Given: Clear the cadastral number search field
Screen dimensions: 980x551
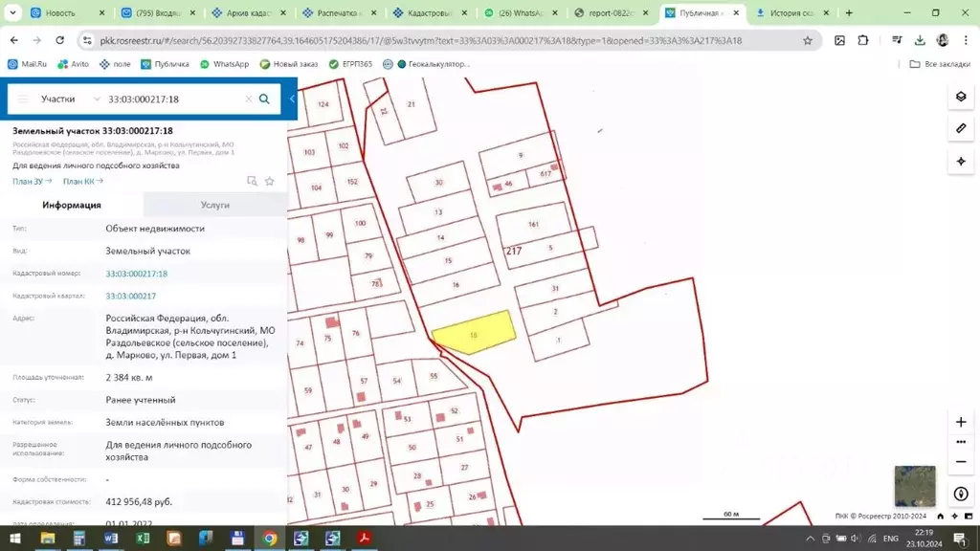Looking at the screenshot, I should (x=248, y=99).
